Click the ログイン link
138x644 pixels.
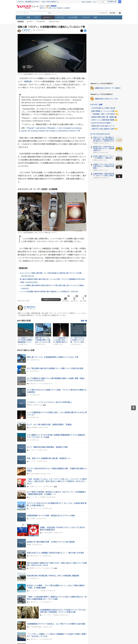[42, 8]
